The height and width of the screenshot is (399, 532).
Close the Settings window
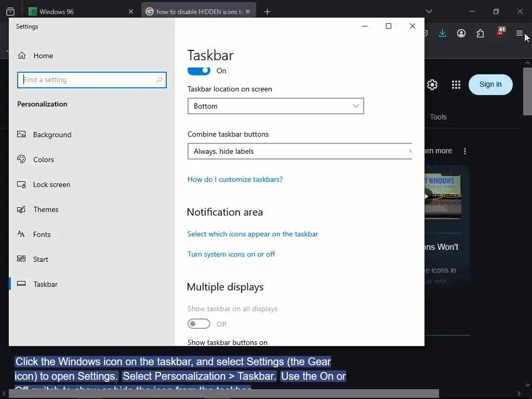point(412,26)
